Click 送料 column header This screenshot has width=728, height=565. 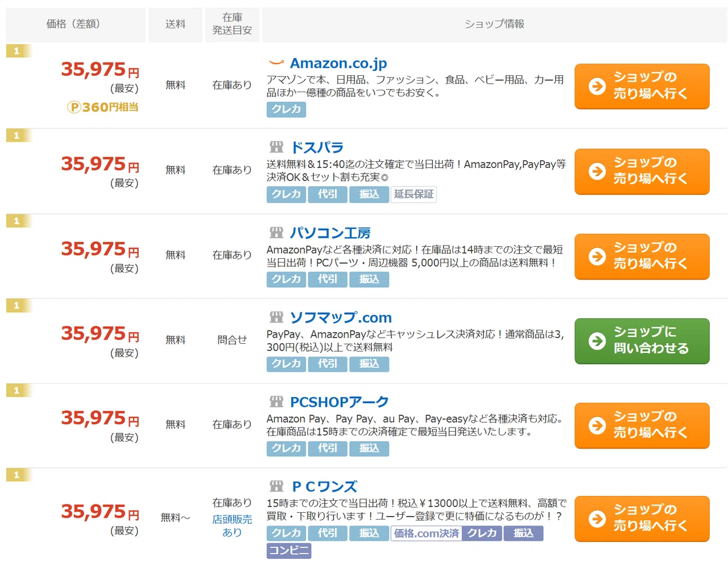point(175,25)
